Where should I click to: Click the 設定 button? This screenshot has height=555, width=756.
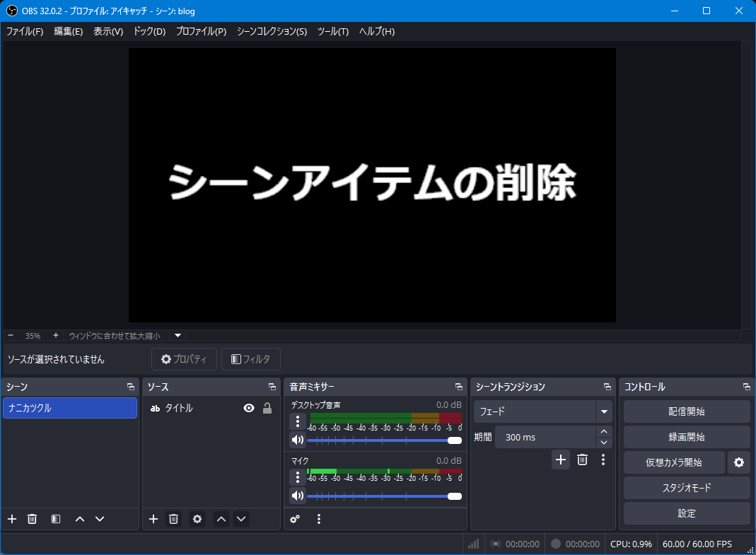pyautogui.click(x=686, y=513)
